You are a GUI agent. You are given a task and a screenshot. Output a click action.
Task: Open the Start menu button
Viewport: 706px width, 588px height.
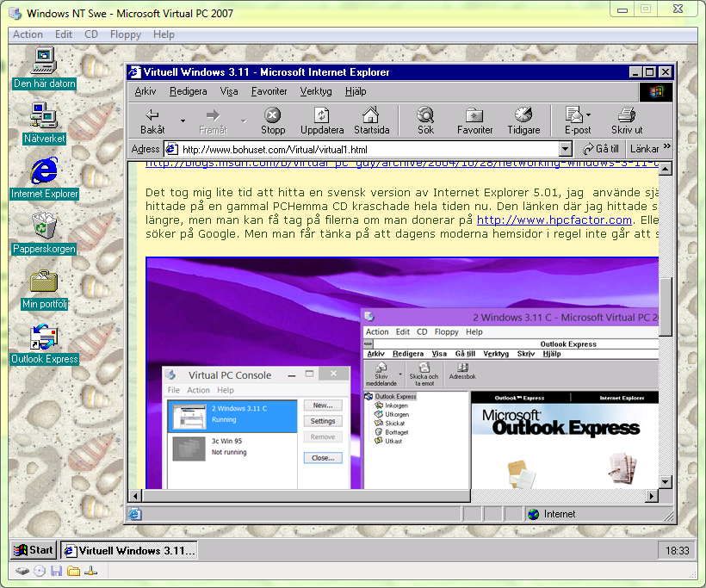(34, 550)
